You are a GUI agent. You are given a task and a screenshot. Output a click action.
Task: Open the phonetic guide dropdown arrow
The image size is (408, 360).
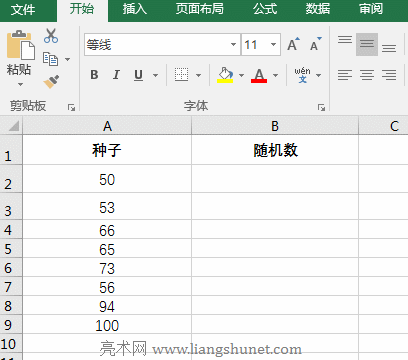[x=318, y=75]
